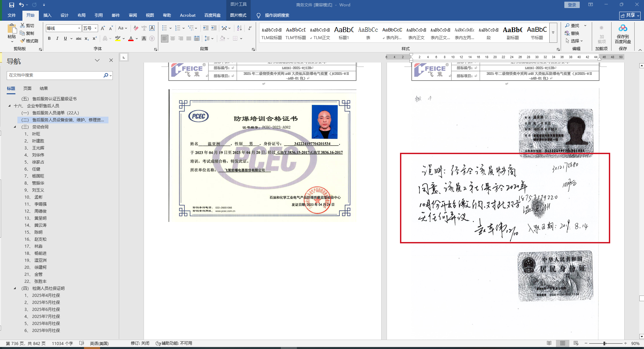644x349 pixels.
Task: Open the font dialog launcher in 字体 group
Action: (x=156, y=49)
